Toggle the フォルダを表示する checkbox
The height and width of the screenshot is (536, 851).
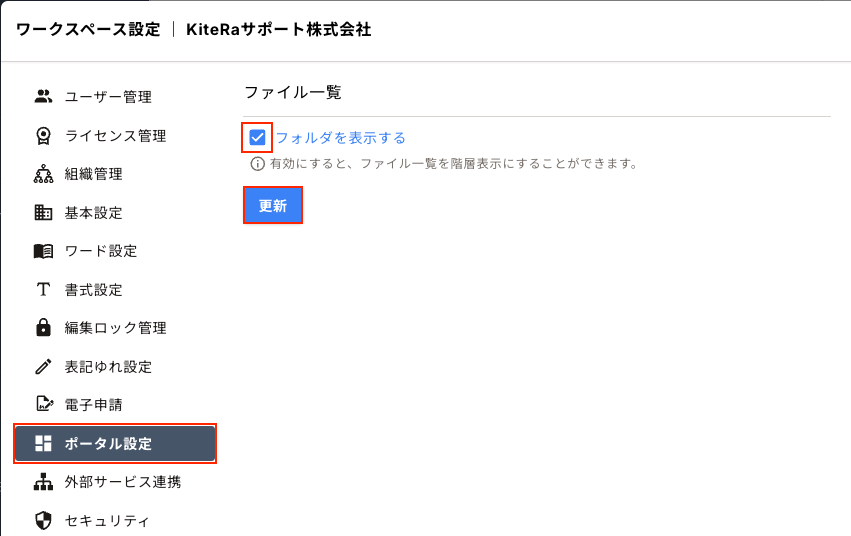(x=258, y=138)
